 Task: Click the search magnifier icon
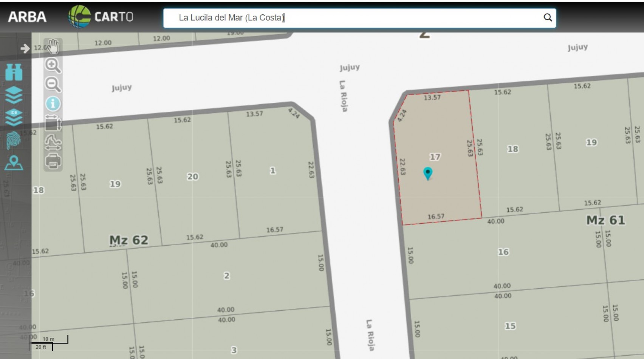(548, 17)
